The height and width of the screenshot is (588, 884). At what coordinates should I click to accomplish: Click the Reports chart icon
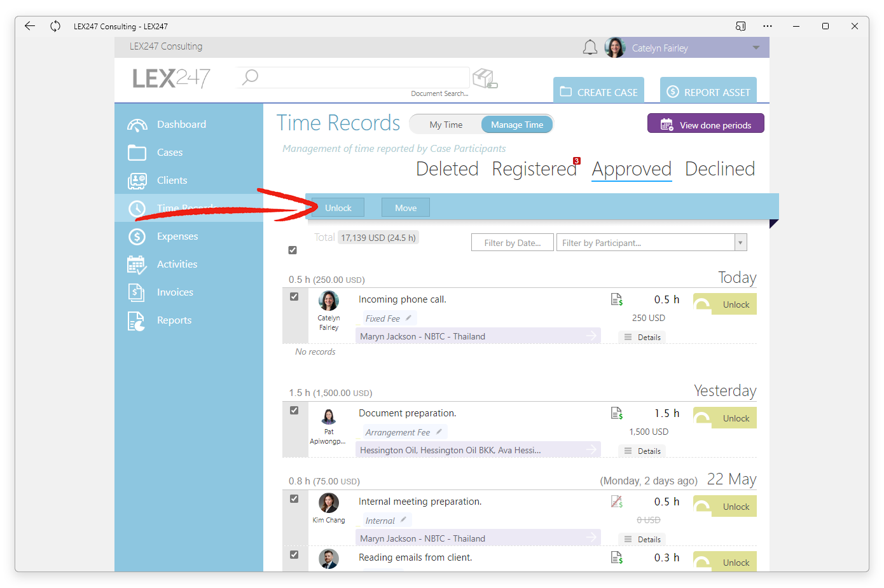tap(137, 321)
